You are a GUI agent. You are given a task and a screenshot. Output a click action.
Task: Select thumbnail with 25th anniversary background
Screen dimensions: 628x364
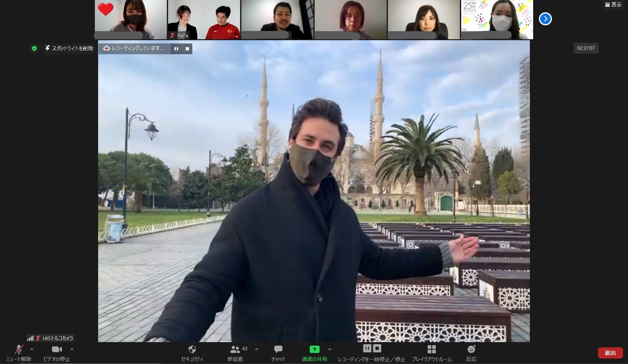tap(497, 20)
